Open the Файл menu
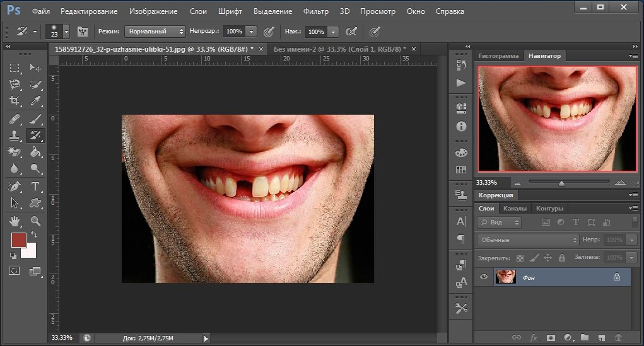The height and width of the screenshot is (346, 644). tap(40, 11)
